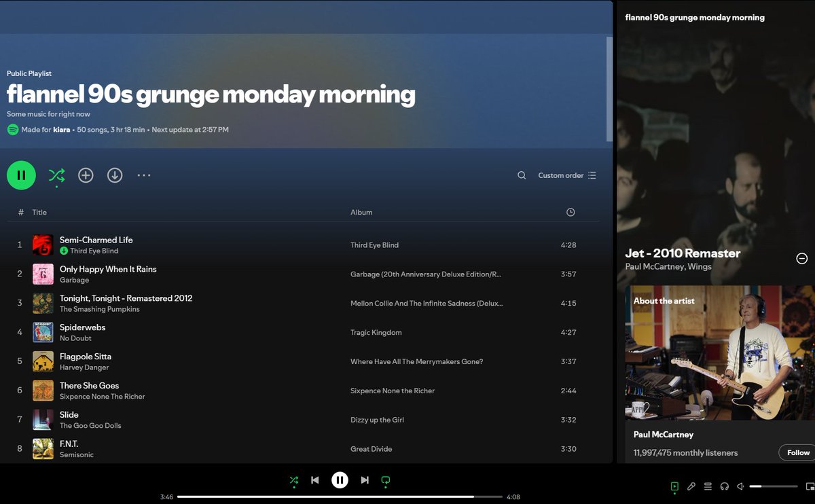The width and height of the screenshot is (815, 504).
Task: Open the Semisonic artist link
Action: pyautogui.click(x=77, y=456)
